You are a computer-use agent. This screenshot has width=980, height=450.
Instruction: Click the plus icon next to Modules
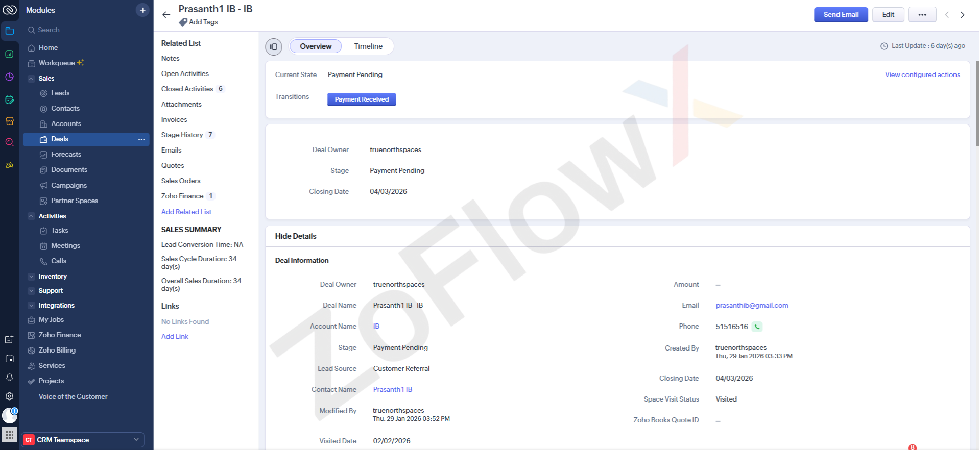tap(142, 10)
